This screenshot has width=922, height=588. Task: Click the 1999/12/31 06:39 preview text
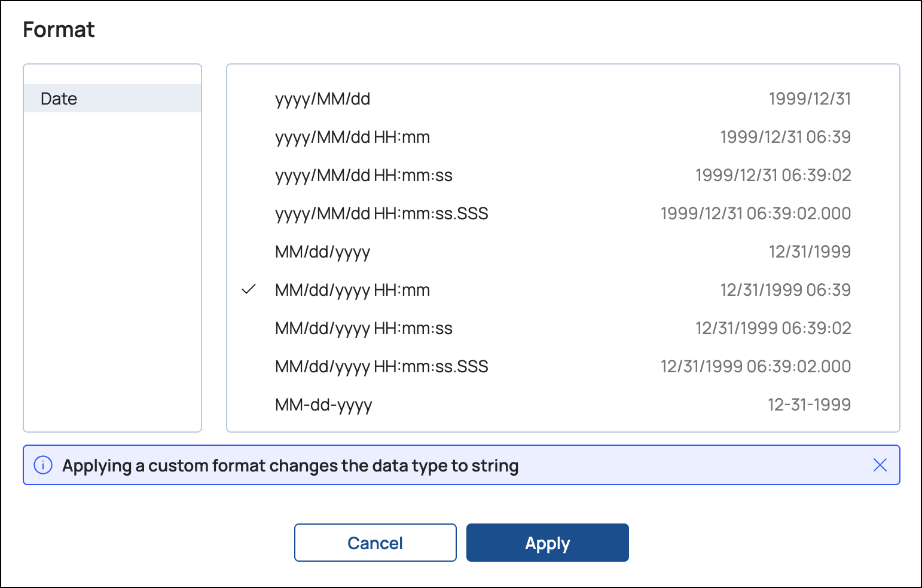coord(785,137)
